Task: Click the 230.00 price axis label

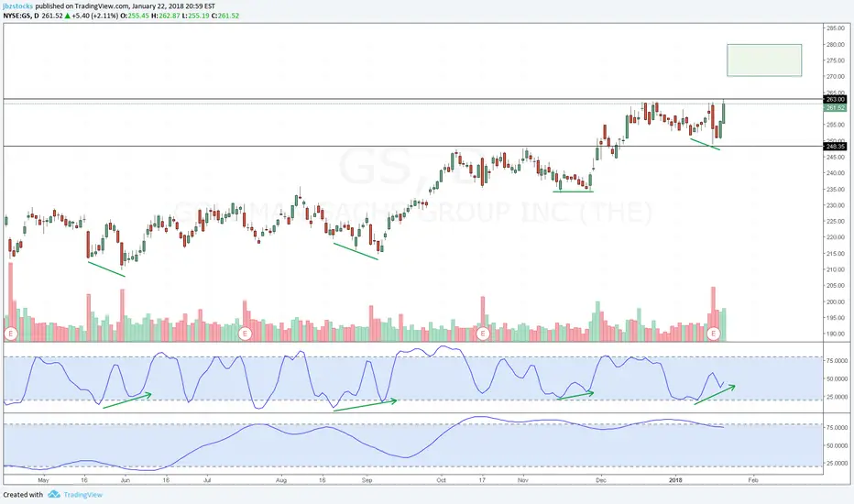Action: click(836, 205)
